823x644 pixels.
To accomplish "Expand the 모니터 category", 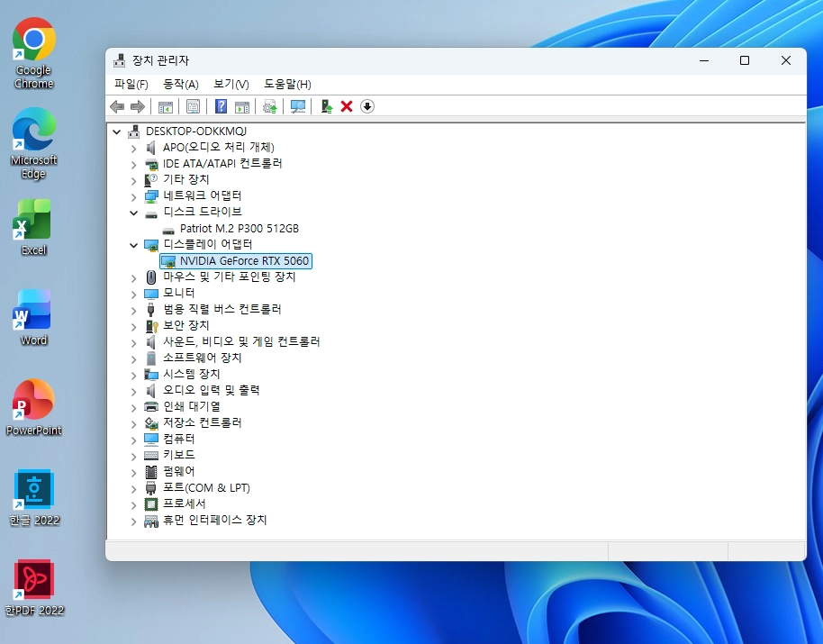I will pos(134,295).
